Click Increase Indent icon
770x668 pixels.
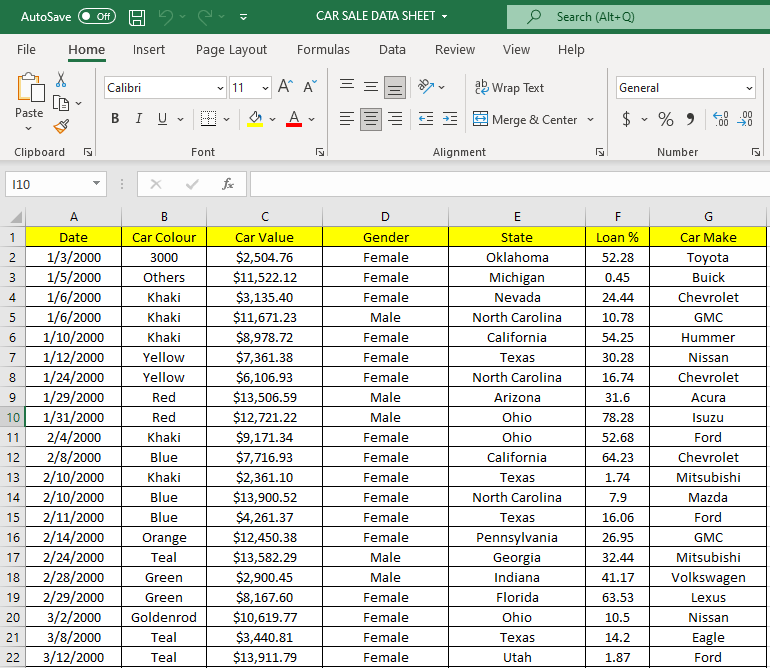pyautogui.click(x=450, y=119)
